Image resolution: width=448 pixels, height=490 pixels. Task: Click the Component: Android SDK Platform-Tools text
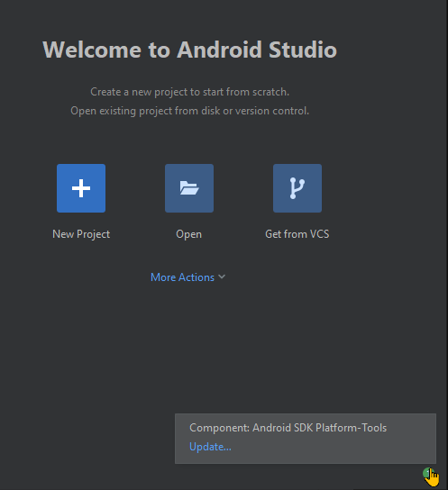point(288,428)
